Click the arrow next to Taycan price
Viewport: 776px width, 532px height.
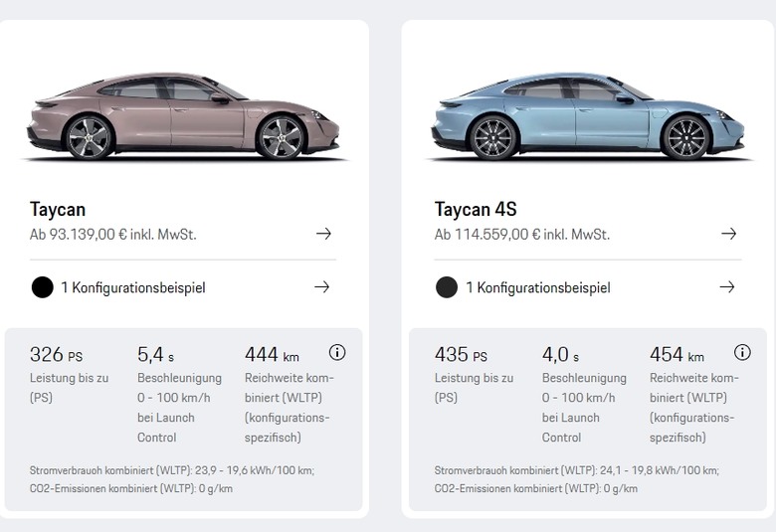(x=323, y=234)
